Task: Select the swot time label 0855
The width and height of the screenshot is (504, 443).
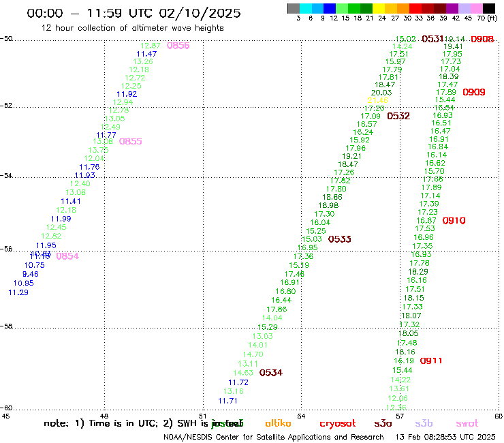Action: [131, 142]
